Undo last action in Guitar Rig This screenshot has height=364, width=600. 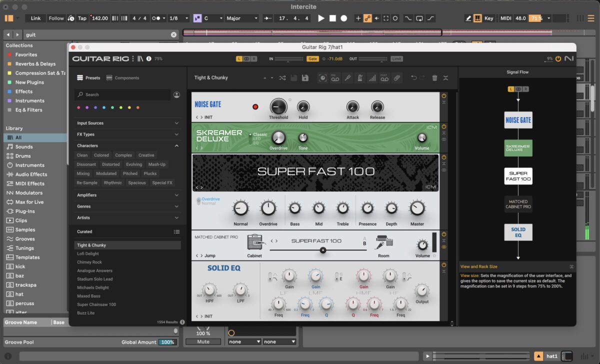click(413, 78)
